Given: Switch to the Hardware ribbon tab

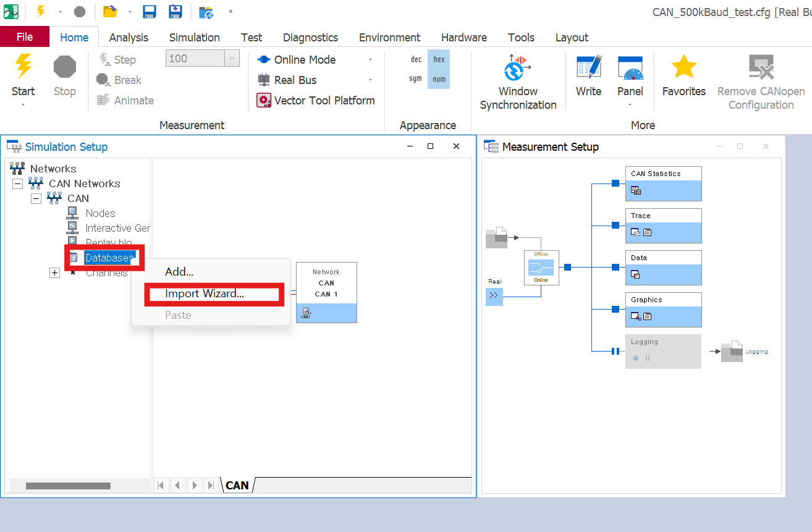Looking at the screenshot, I should point(464,37).
